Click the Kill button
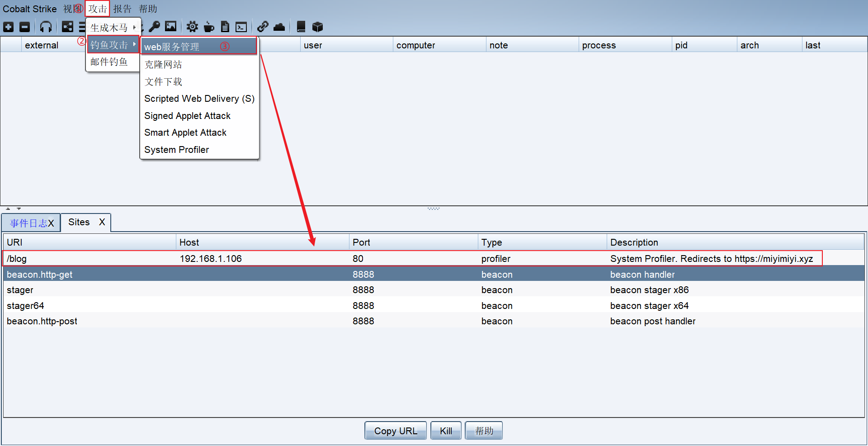Screen dimensions: 868x446 click(x=446, y=431)
